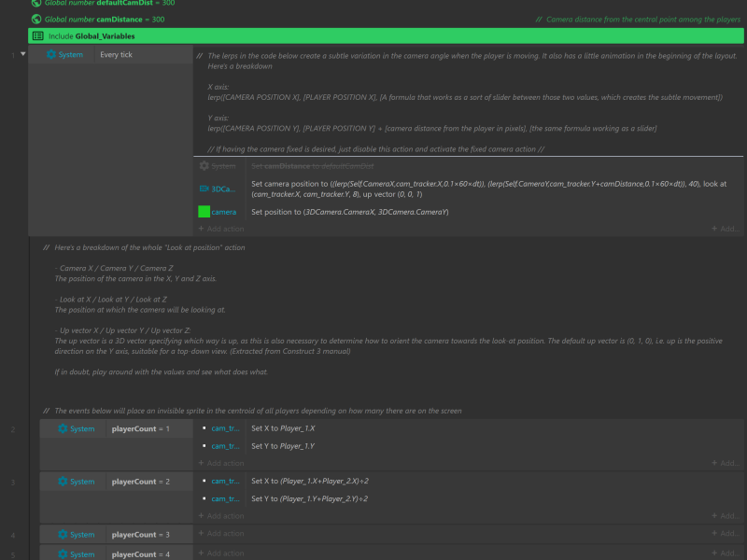Select camera Set position to 3DCamera.CameraX action

[x=469, y=212]
